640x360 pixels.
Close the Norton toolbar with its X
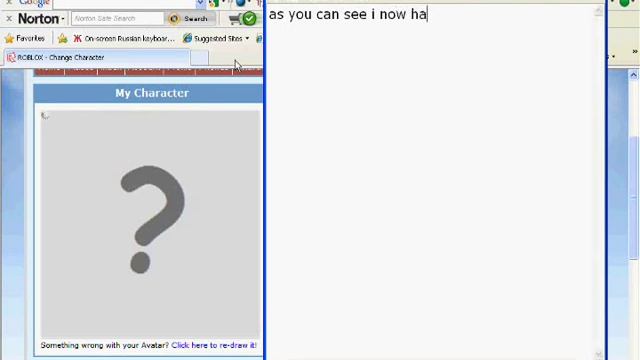(x=9, y=19)
